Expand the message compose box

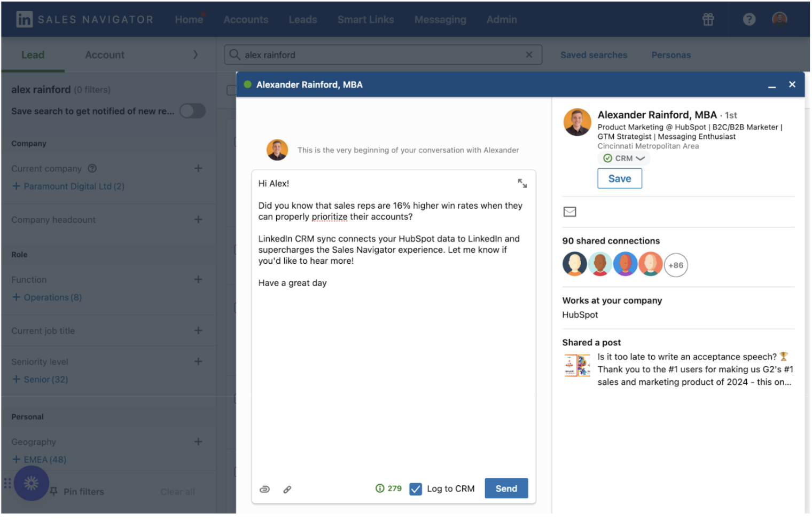tap(522, 184)
